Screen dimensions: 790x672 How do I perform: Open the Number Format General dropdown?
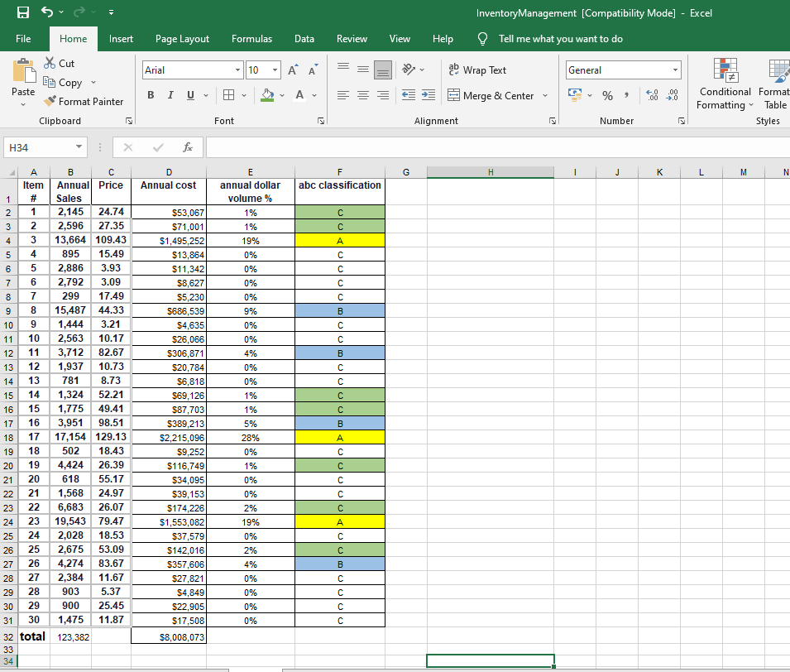(675, 70)
